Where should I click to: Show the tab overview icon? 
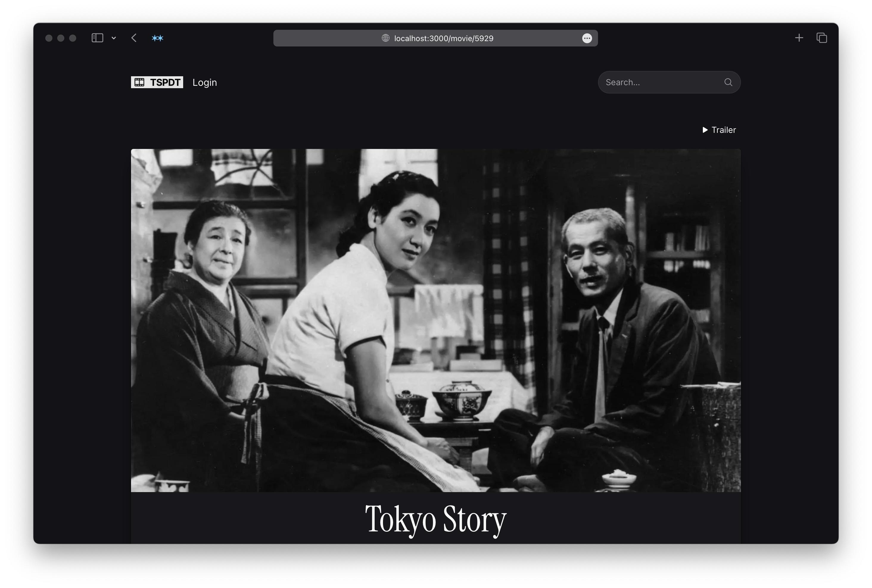(821, 38)
